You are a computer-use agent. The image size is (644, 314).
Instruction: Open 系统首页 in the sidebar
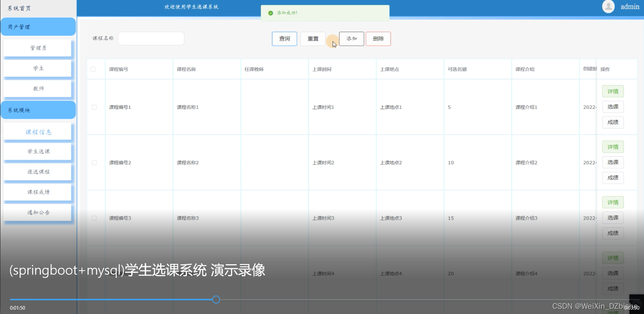point(19,8)
